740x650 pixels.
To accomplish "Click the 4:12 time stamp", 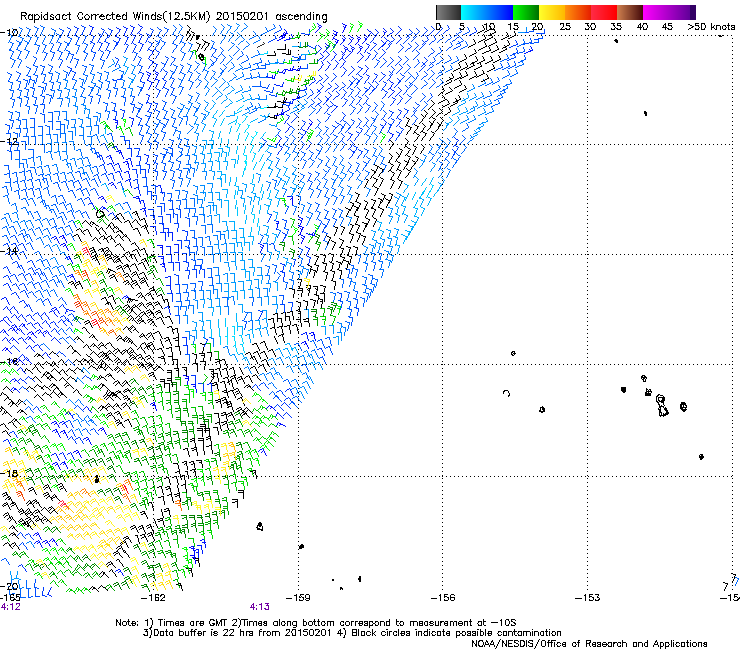I will pyautogui.click(x=10, y=607).
